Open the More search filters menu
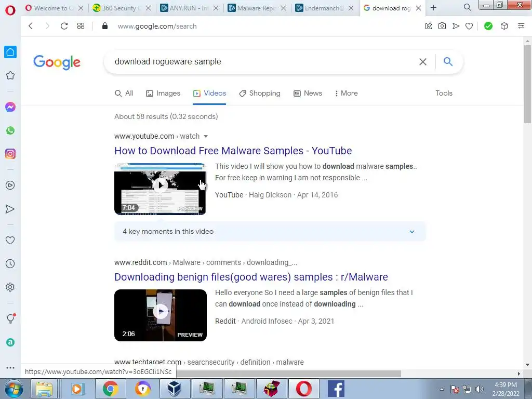Screen dimensions: 532x399 pos(346,94)
